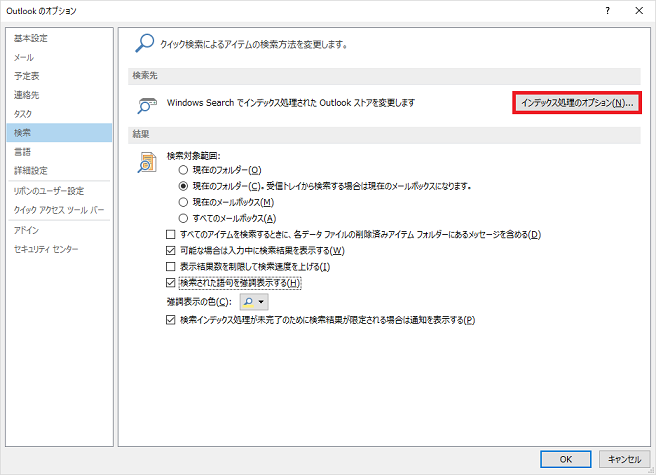Click 結果 section header text

141,134
